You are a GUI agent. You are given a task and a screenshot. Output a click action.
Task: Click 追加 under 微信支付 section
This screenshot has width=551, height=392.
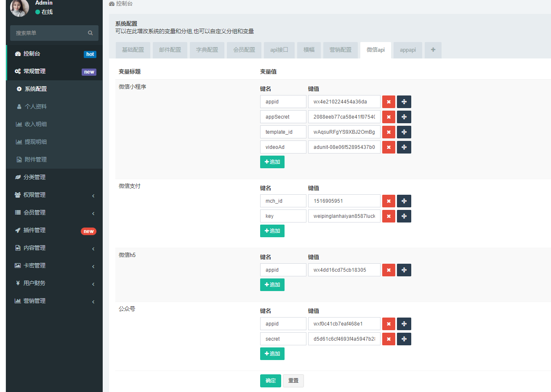272,230
